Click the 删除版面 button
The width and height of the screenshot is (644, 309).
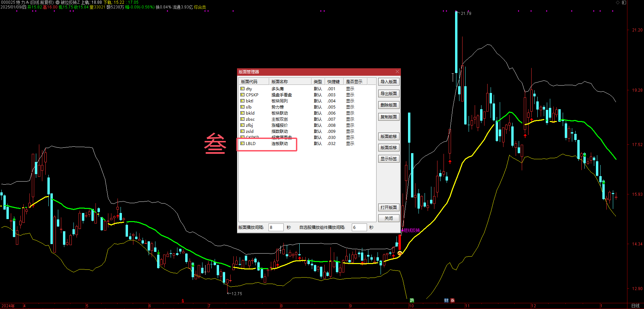point(389,105)
